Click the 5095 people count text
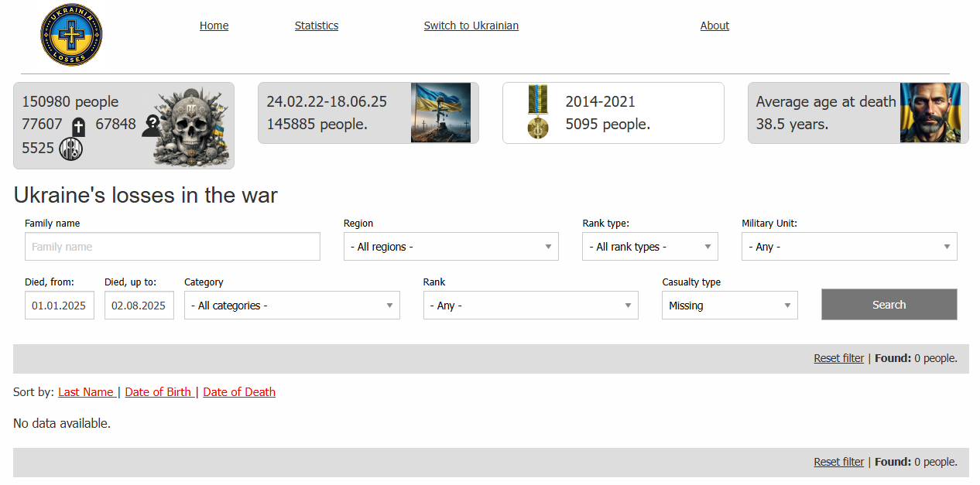 (x=608, y=125)
